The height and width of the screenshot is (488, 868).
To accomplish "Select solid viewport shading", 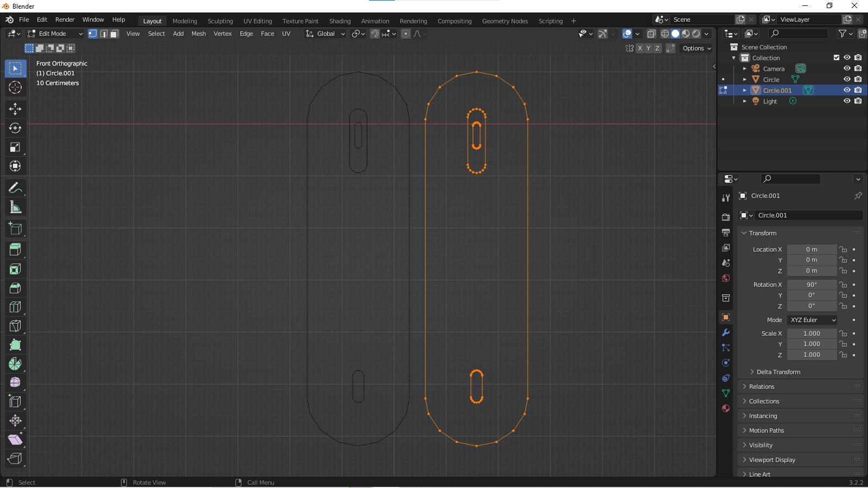I will [675, 34].
